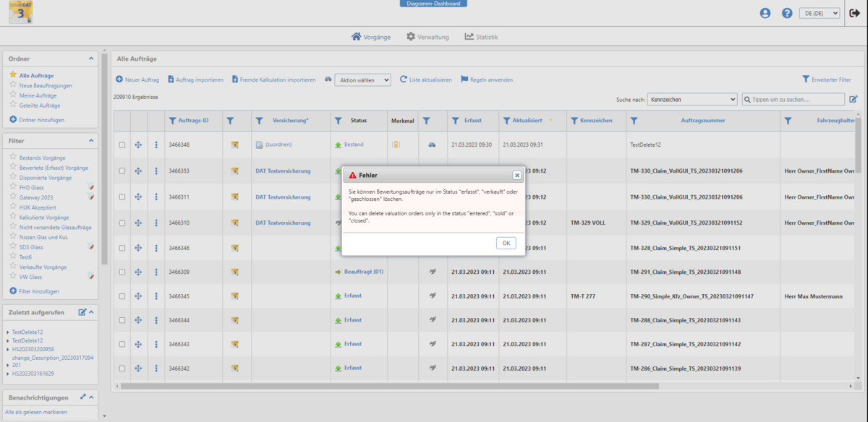Select checkbox for order 3466309
This screenshot has height=422, width=868.
point(122,272)
